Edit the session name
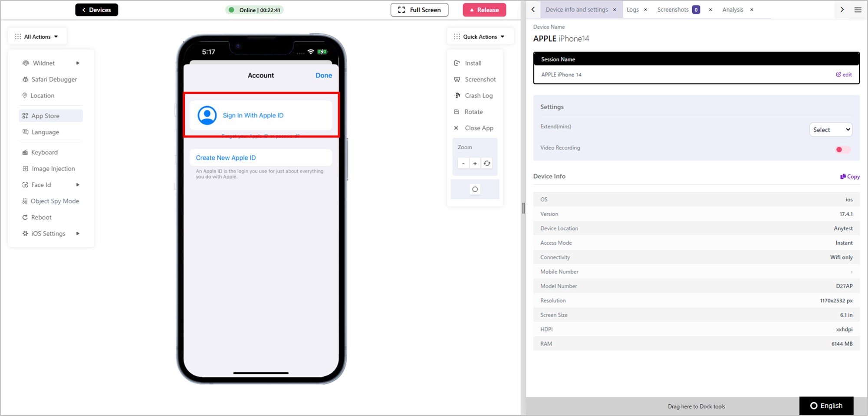Screen dimensions: 868x416 tap(844, 75)
